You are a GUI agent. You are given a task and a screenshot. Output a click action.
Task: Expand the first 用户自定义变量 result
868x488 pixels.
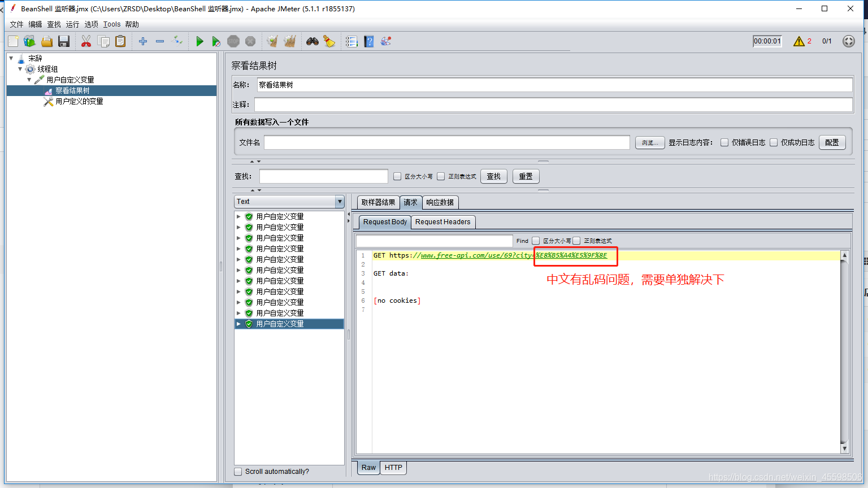(238, 216)
